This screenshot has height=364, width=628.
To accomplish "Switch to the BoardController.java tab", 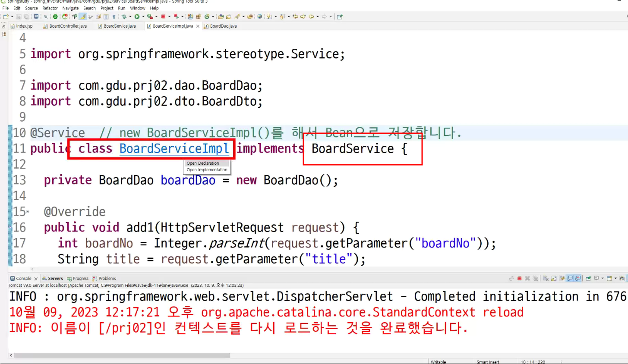I will point(65,26).
